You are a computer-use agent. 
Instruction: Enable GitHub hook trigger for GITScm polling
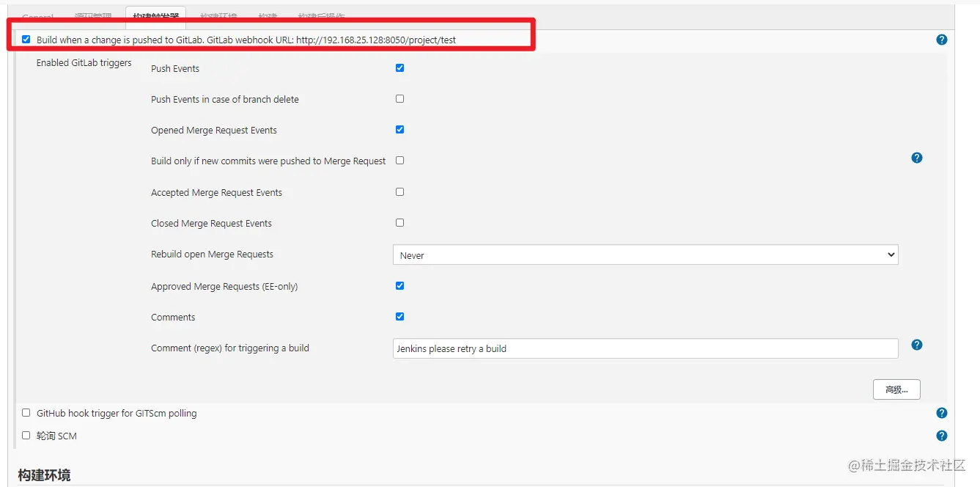(x=26, y=412)
